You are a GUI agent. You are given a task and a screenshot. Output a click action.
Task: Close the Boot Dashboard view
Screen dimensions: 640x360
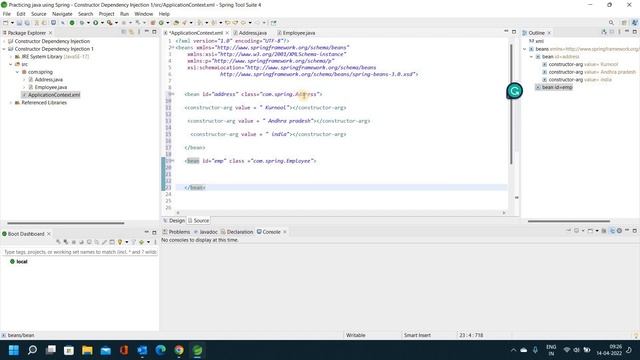click(49, 234)
